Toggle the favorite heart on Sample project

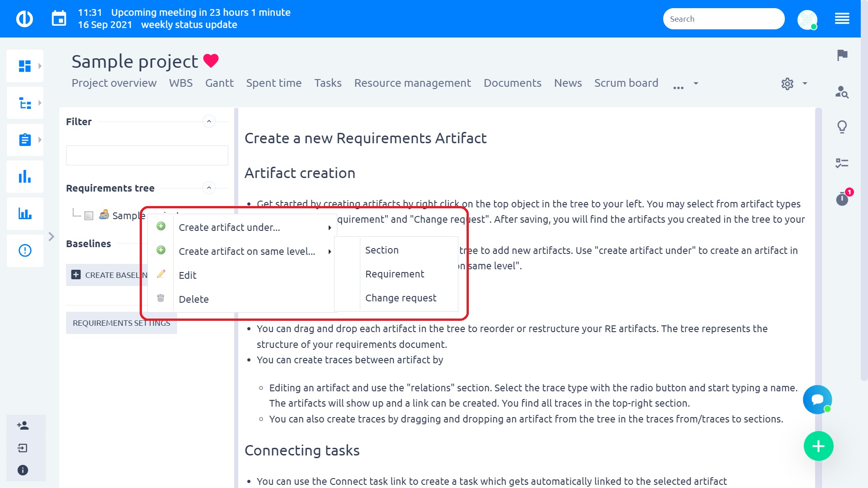point(211,61)
